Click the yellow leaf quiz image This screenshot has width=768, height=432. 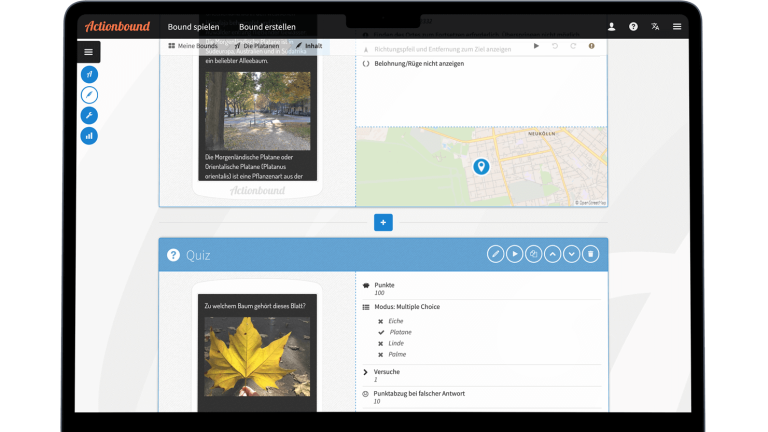pyautogui.click(x=257, y=357)
